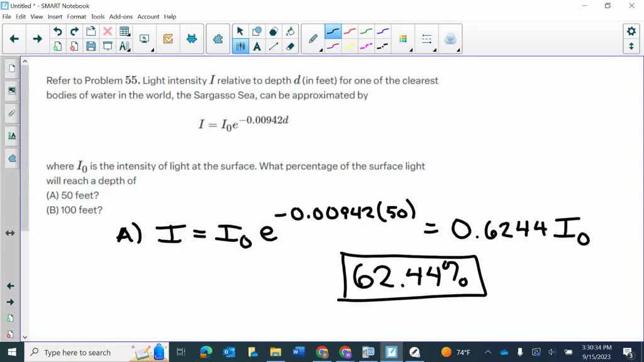
Task: Delete selection with the red X button
Action: [107, 30]
